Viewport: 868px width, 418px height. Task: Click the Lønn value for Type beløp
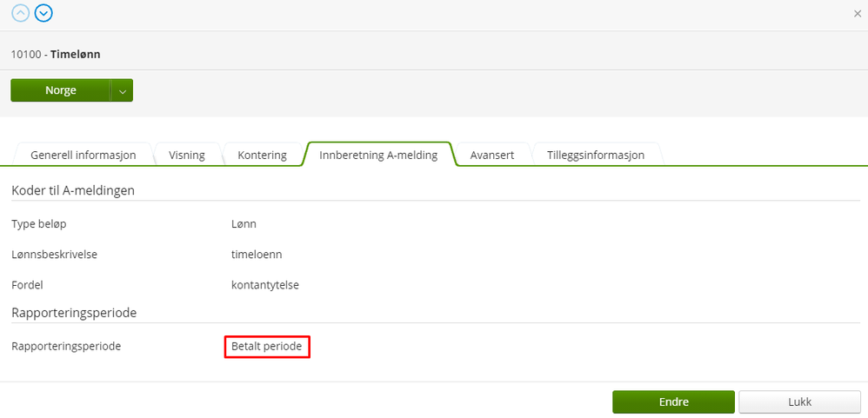pos(244,224)
